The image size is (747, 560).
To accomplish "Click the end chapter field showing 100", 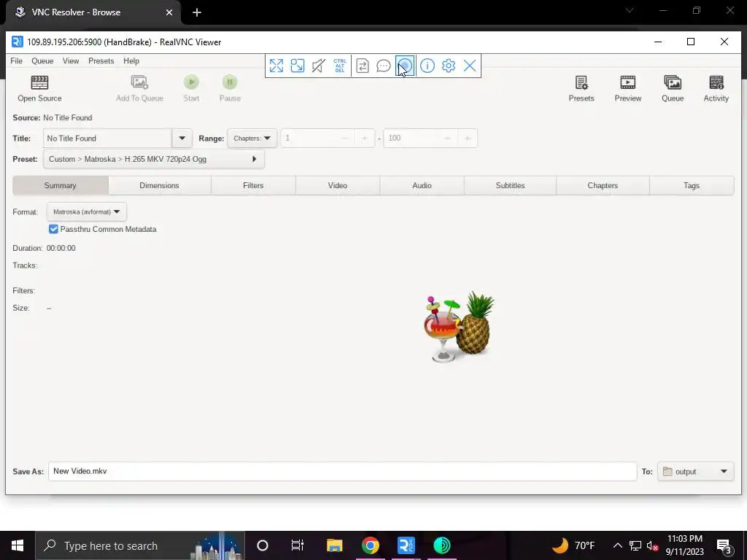I will pos(410,138).
